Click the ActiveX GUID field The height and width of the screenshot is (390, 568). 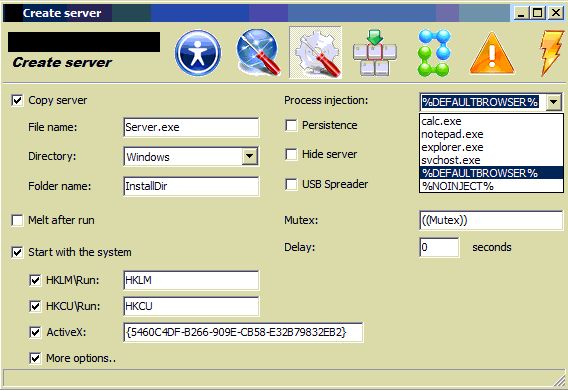point(243,332)
